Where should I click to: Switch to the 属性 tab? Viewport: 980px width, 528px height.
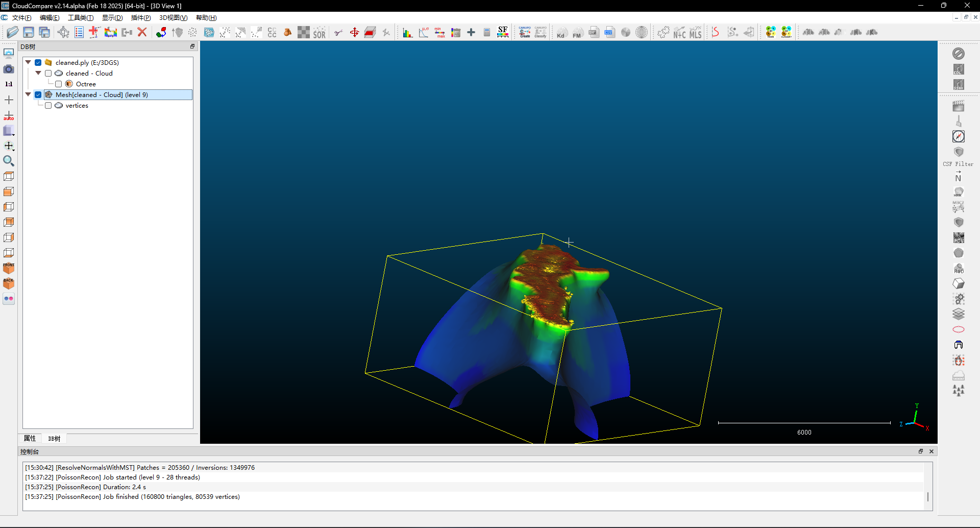pyautogui.click(x=30, y=438)
